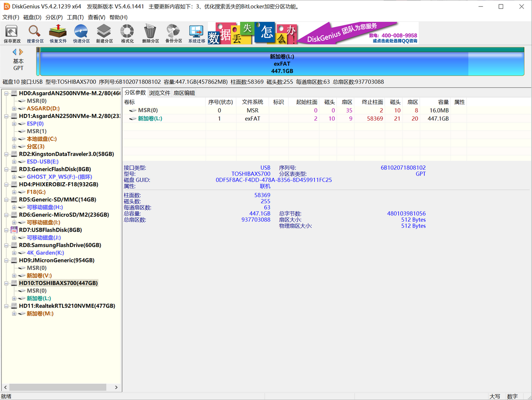Collapse the HD0:AsgardAN2500NVMe tree node

pyautogui.click(x=6, y=94)
